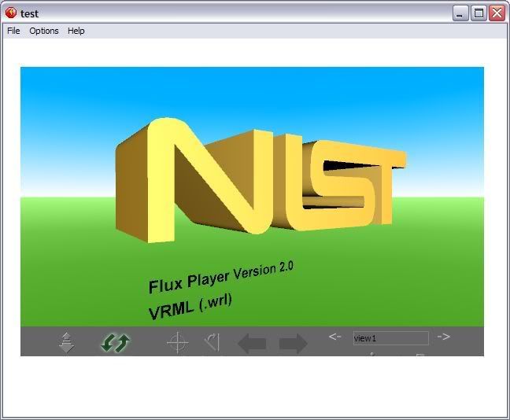This screenshot has width=510, height=420.
Task: Go to next viewpoint with -> arrow
Action: pos(443,337)
